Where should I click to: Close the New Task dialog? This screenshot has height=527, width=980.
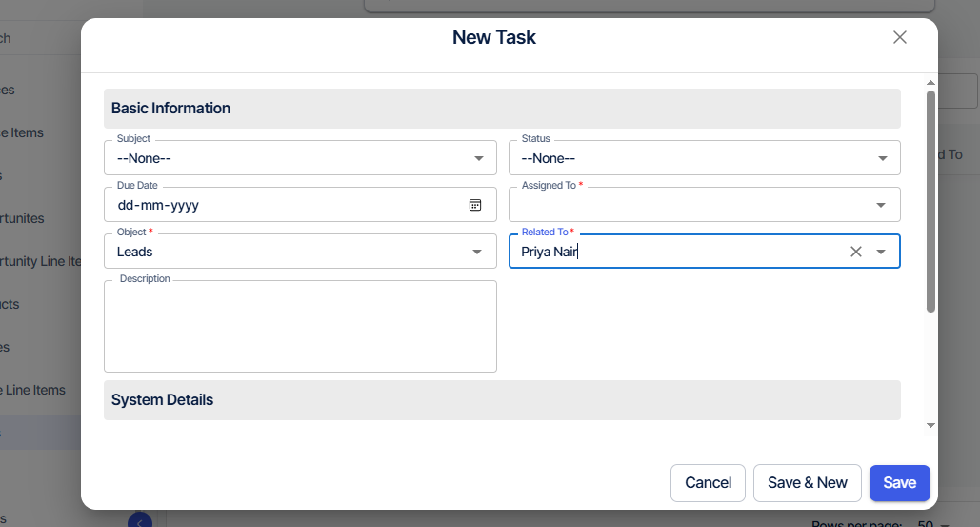click(x=899, y=37)
